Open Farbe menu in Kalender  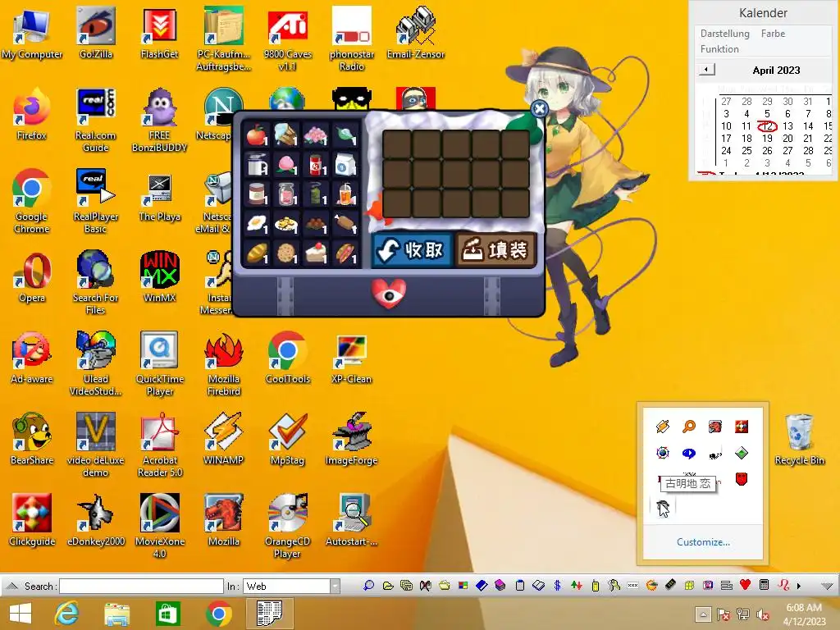tap(773, 33)
